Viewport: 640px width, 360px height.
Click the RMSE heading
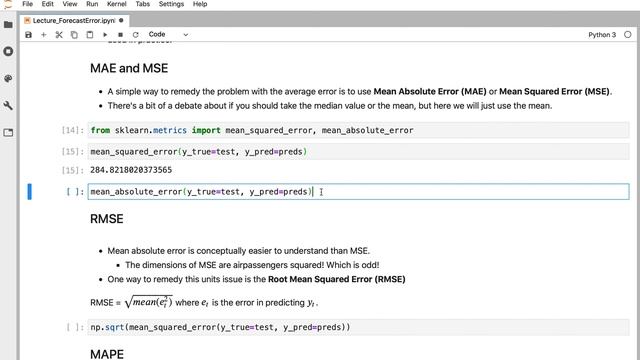pyautogui.click(x=107, y=219)
